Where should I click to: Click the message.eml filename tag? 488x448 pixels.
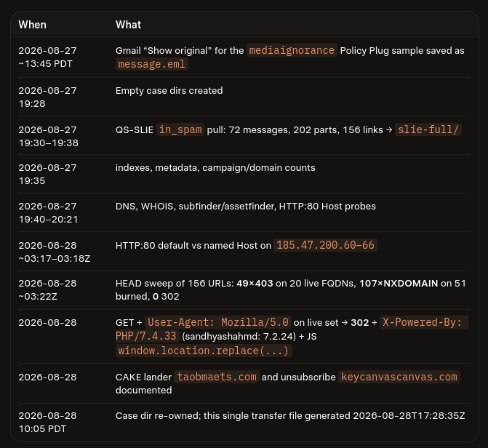coord(152,64)
